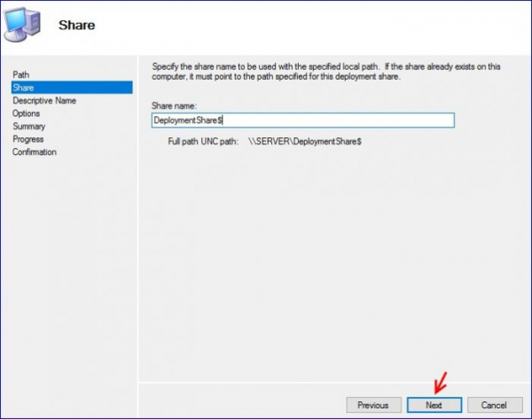
Task: Cancel the deployment share wizard
Action: [495, 405]
